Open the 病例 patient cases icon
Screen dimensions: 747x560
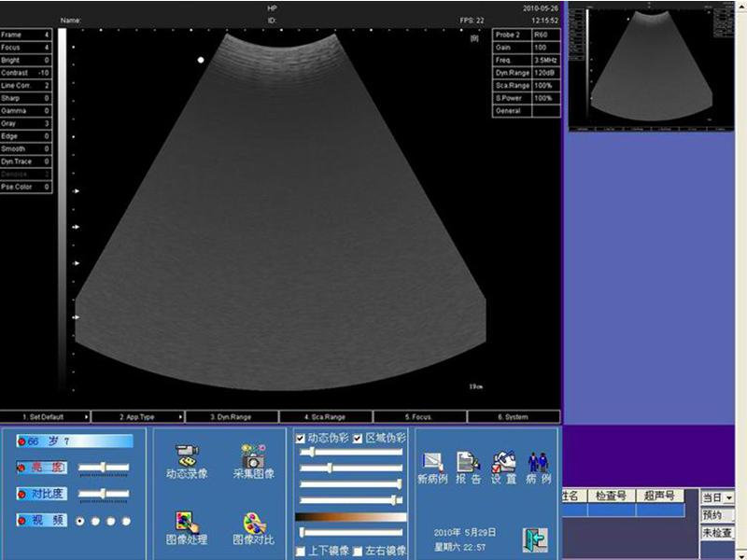[538, 461]
